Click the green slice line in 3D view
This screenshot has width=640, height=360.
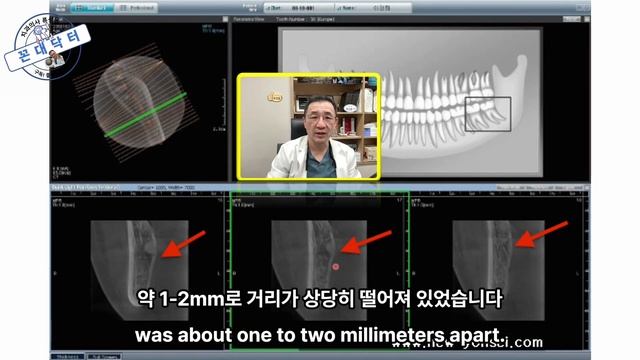[x=145, y=115]
